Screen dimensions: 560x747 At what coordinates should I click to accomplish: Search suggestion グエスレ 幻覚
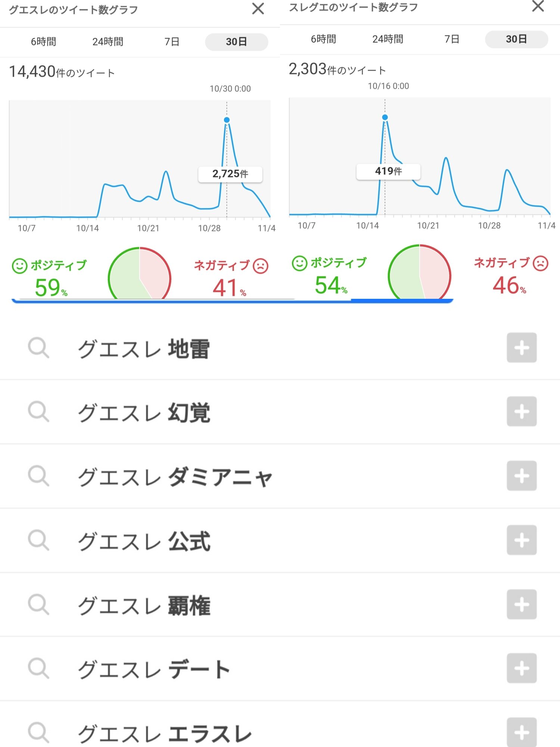point(144,412)
